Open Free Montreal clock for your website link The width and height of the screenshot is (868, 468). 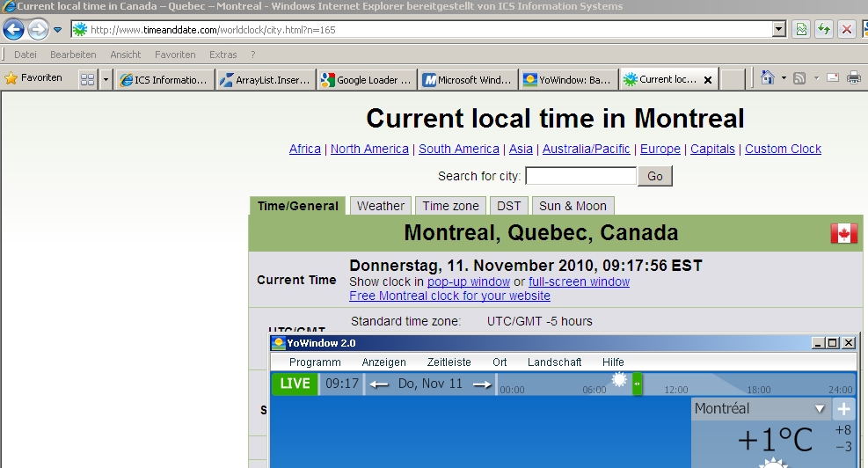click(449, 296)
